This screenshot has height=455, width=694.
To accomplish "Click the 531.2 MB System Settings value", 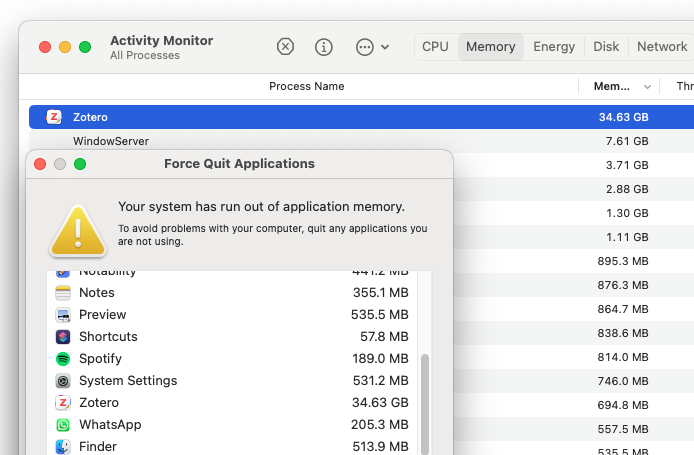I will [x=381, y=381].
